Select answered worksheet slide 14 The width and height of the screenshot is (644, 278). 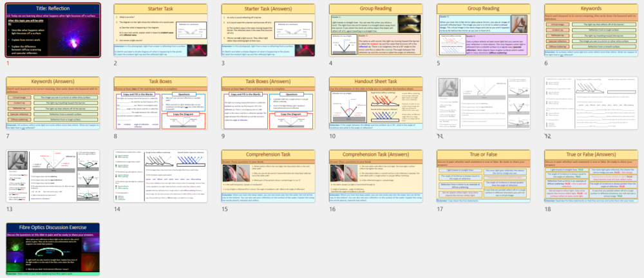tap(160, 176)
